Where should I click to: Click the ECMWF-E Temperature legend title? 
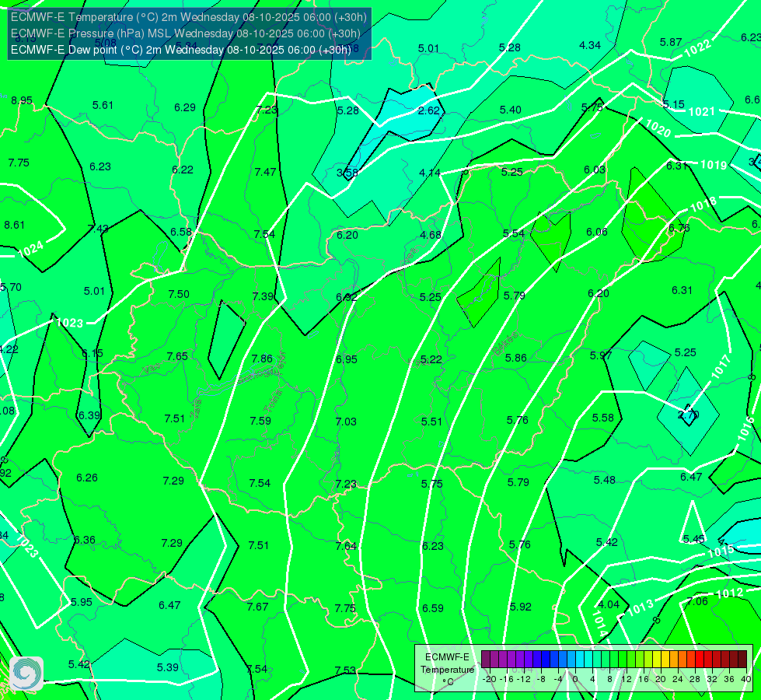click(447, 669)
